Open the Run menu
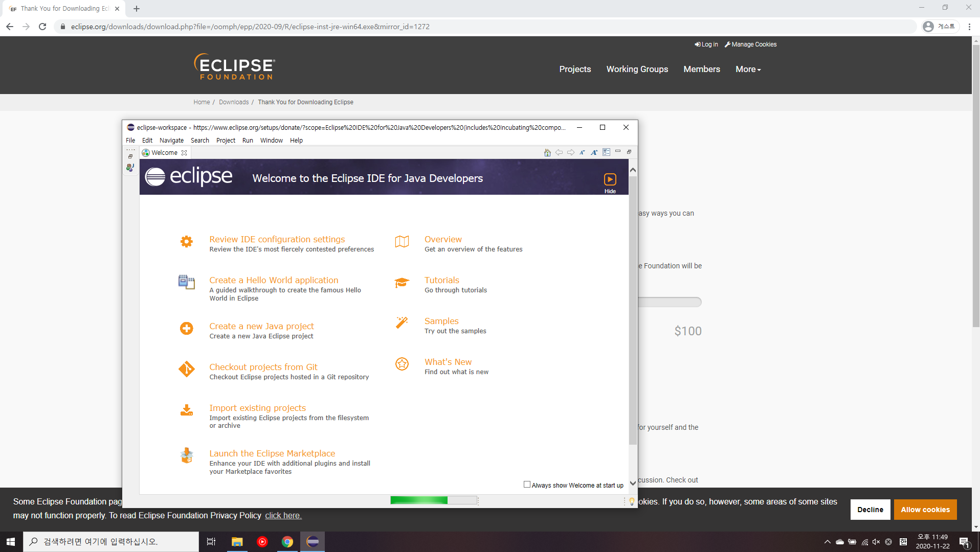Viewport: 980px width, 552px height. [248, 141]
